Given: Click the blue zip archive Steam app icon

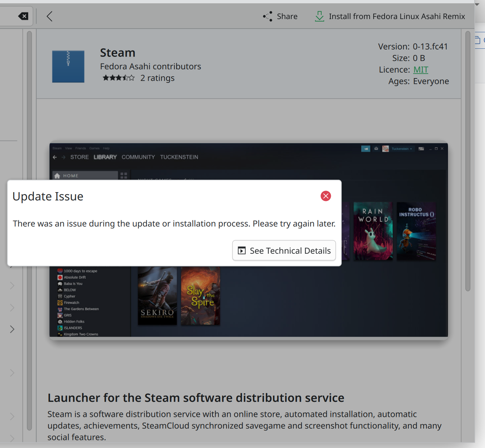Looking at the screenshot, I should click(x=68, y=66).
